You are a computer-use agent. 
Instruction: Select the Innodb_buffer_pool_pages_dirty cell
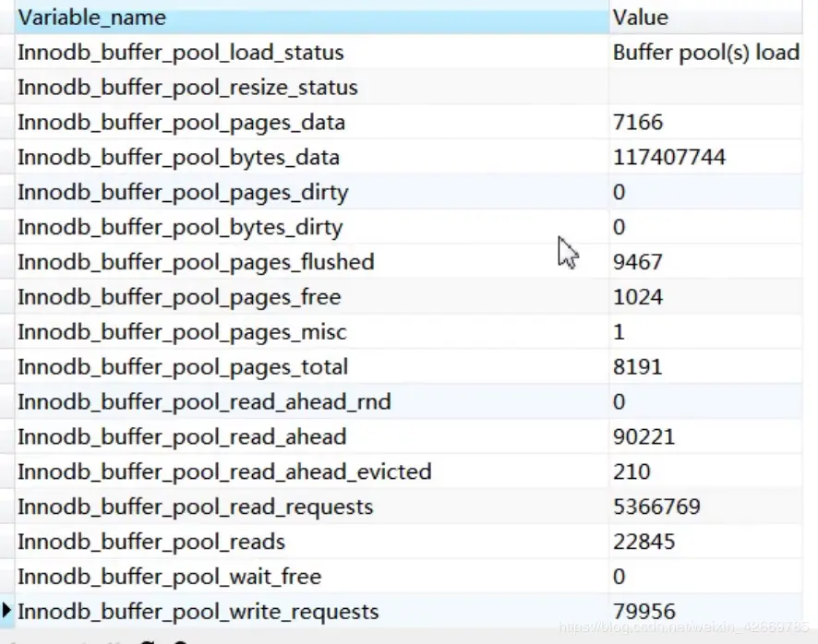coord(312,192)
